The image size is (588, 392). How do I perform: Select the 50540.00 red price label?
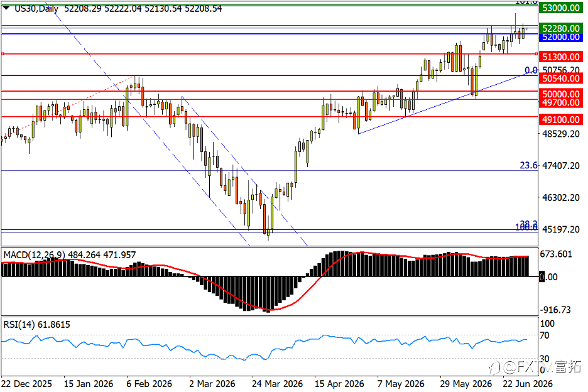(560, 79)
